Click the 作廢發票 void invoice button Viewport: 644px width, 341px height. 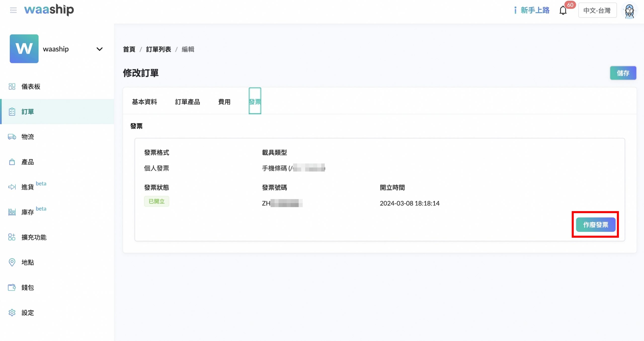pos(595,225)
